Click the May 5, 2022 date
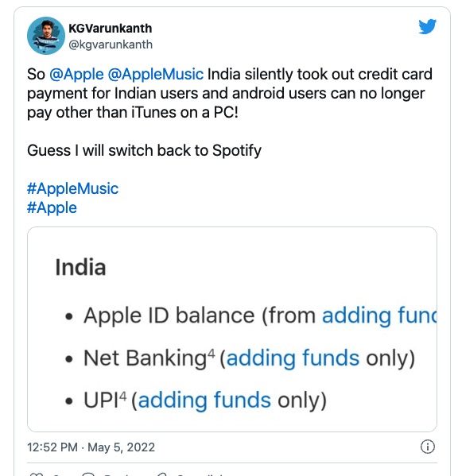Viewport: 458px width, 476px height. 121,447
